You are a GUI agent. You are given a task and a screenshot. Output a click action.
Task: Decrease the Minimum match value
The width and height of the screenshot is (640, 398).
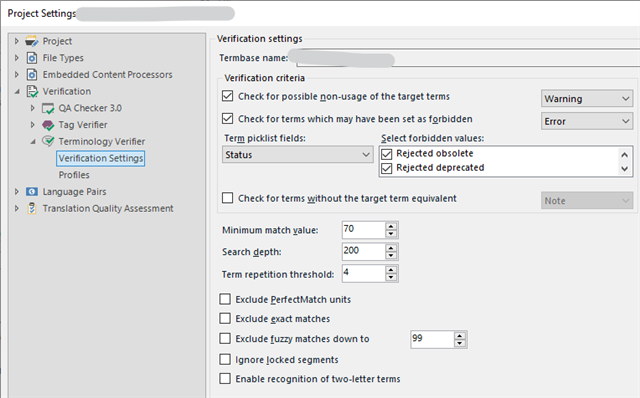[x=391, y=233]
